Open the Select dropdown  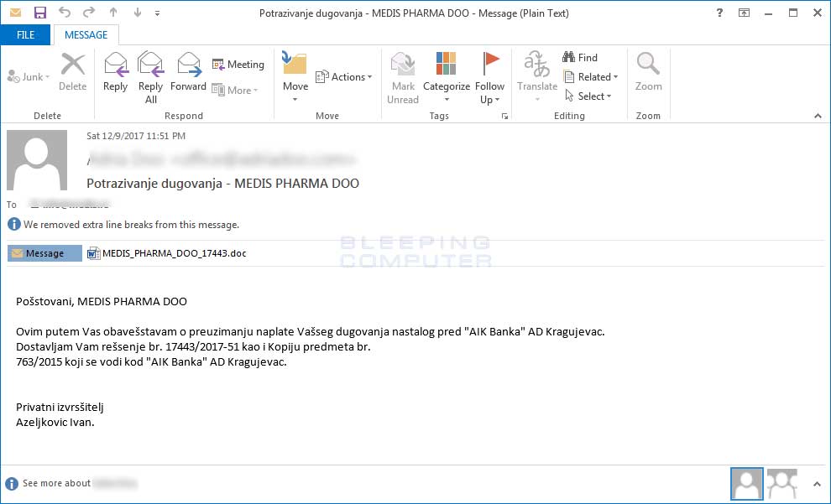588,96
